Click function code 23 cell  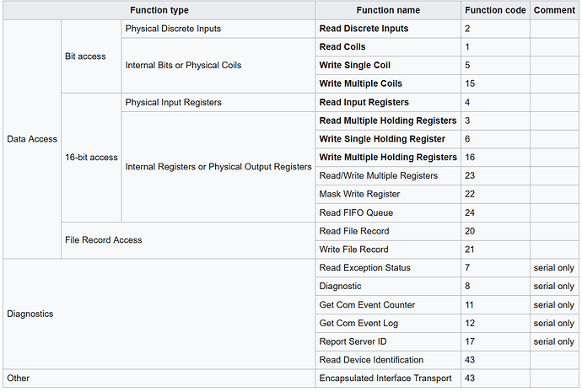click(495, 176)
